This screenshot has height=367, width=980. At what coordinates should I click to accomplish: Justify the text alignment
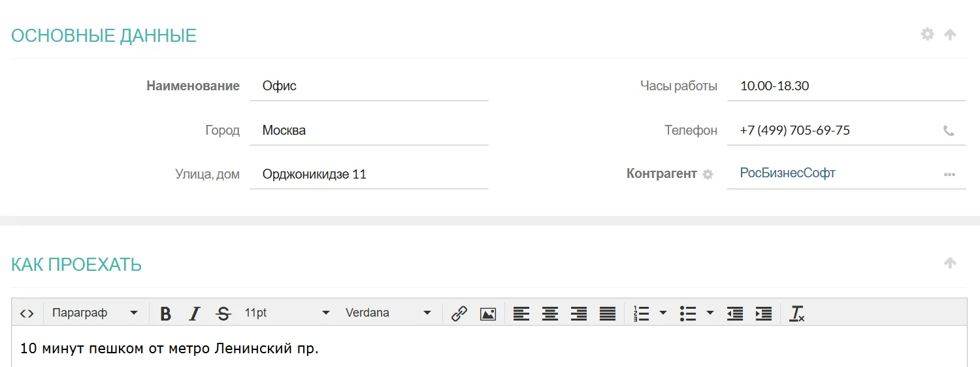[608, 313]
